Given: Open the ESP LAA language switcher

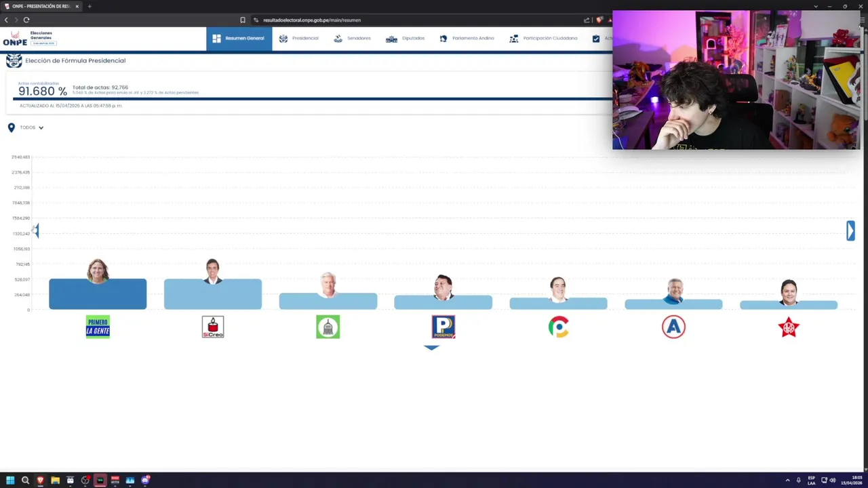Looking at the screenshot, I should point(811,480).
